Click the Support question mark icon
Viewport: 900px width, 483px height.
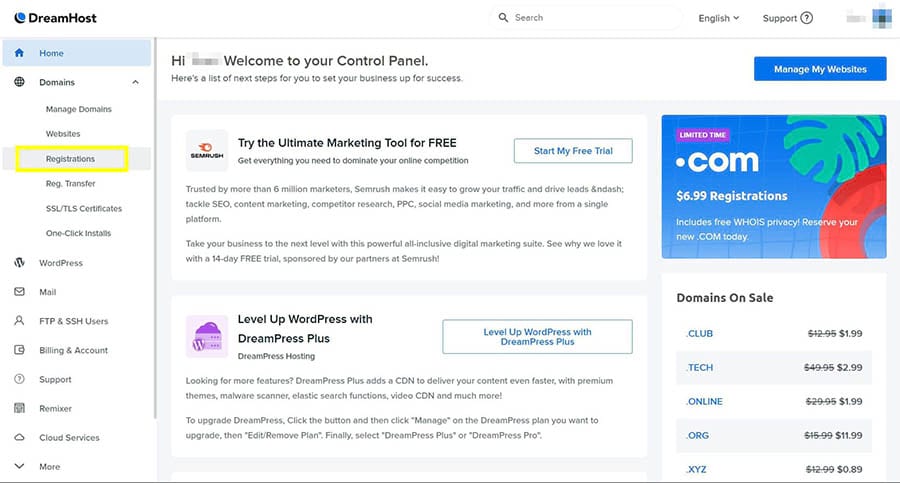[x=806, y=18]
